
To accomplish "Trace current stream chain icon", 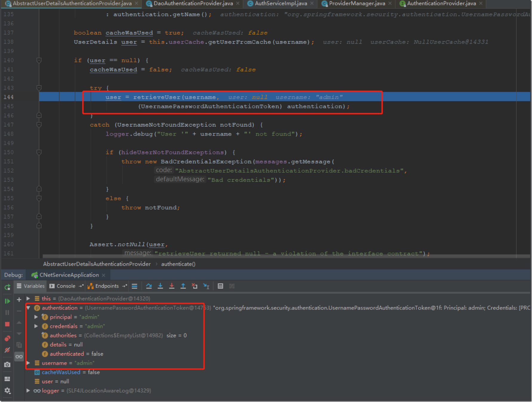I will point(232,286).
